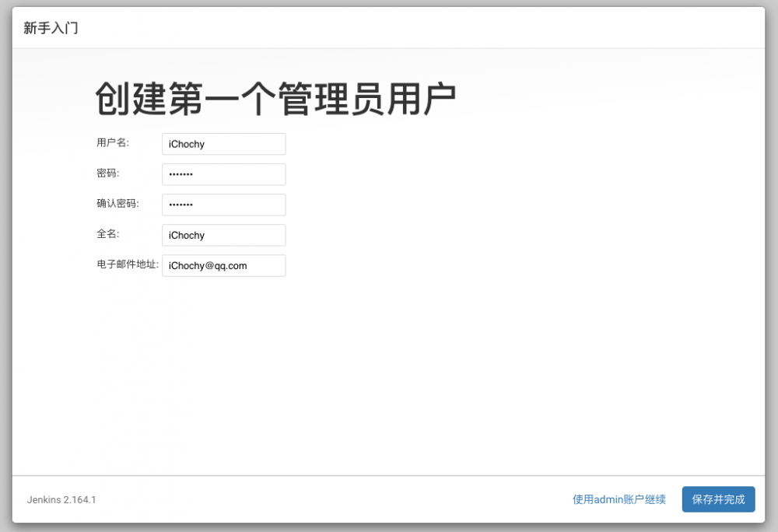Screen dimensions: 778x532
Task: Focus the 全名 full name field
Action: point(223,235)
